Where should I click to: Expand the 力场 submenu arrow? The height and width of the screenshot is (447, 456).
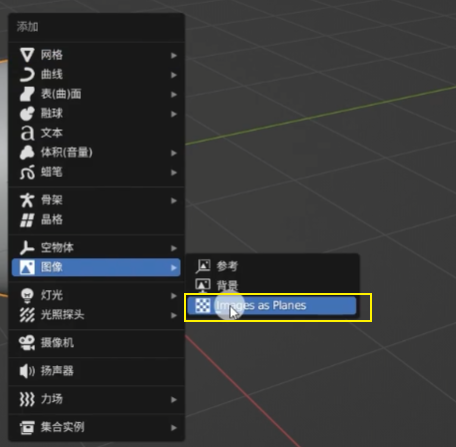coord(174,400)
